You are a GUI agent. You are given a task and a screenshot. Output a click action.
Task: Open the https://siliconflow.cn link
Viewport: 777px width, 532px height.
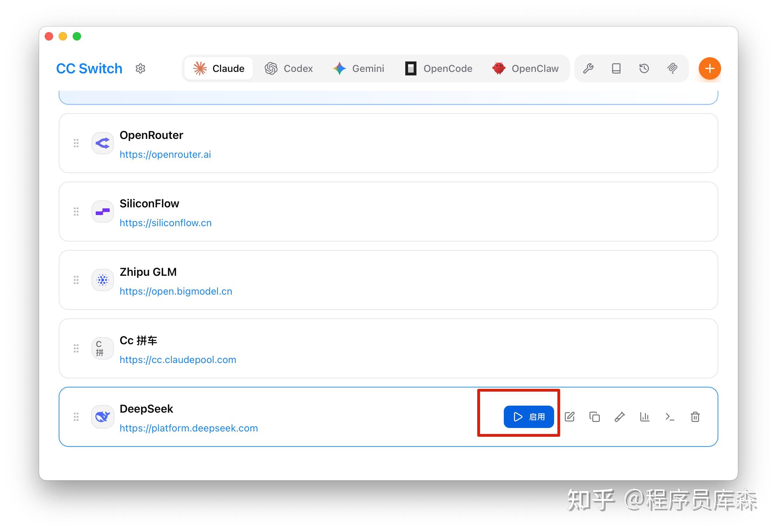166,223
